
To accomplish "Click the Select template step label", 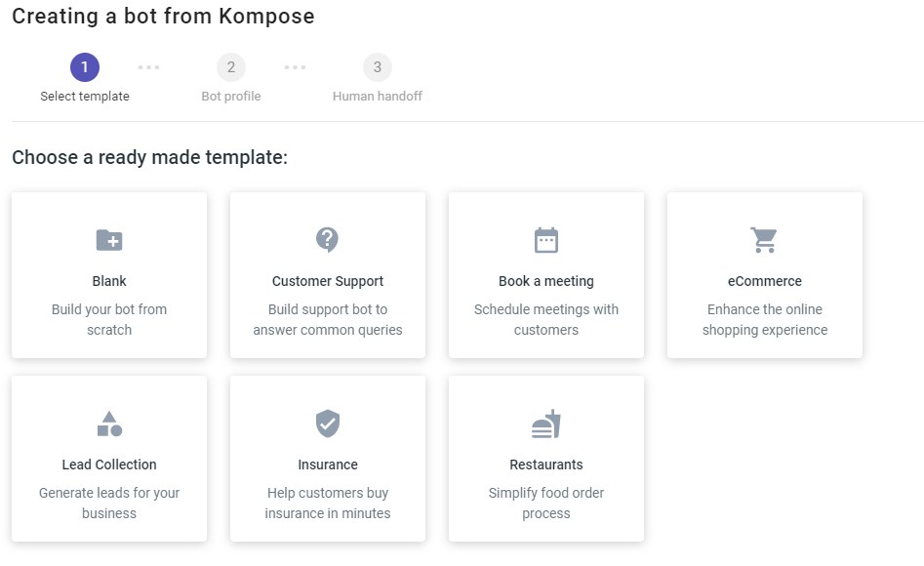I will [x=85, y=96].
